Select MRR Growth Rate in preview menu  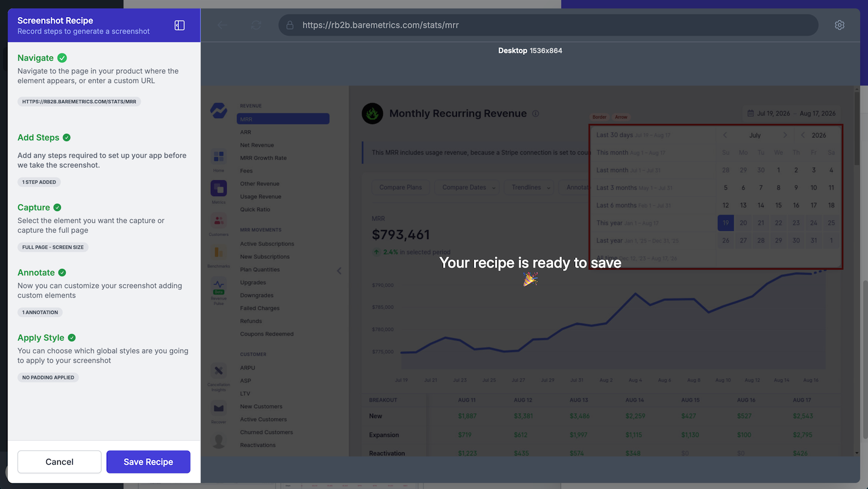pos(263,158)
